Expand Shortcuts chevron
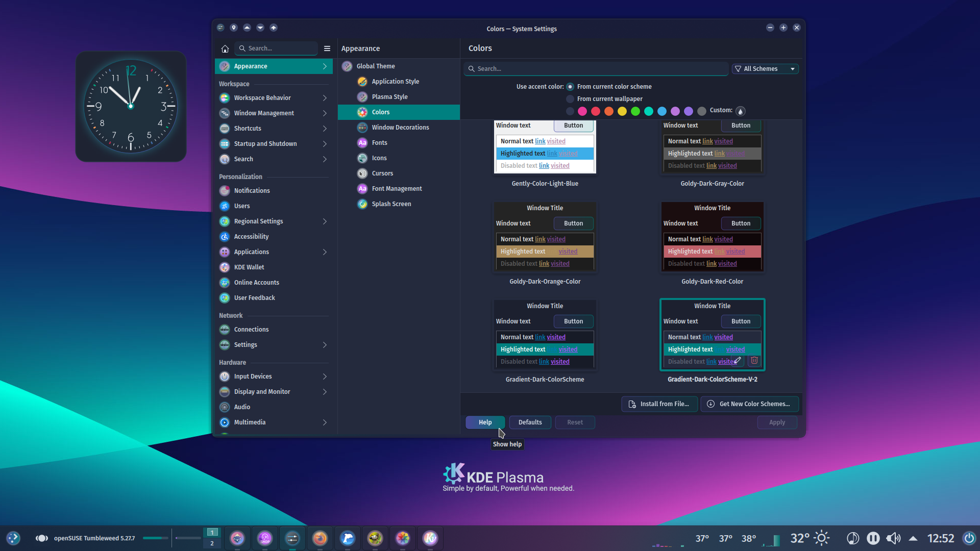This screenshot has height=551, width=980. tap(325, 129)
